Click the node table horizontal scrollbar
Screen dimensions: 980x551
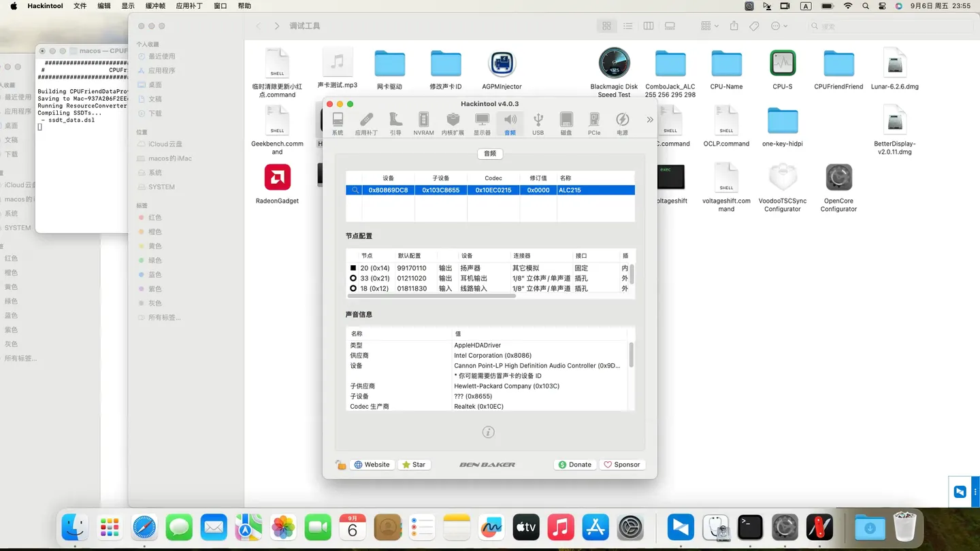point(431,296)
